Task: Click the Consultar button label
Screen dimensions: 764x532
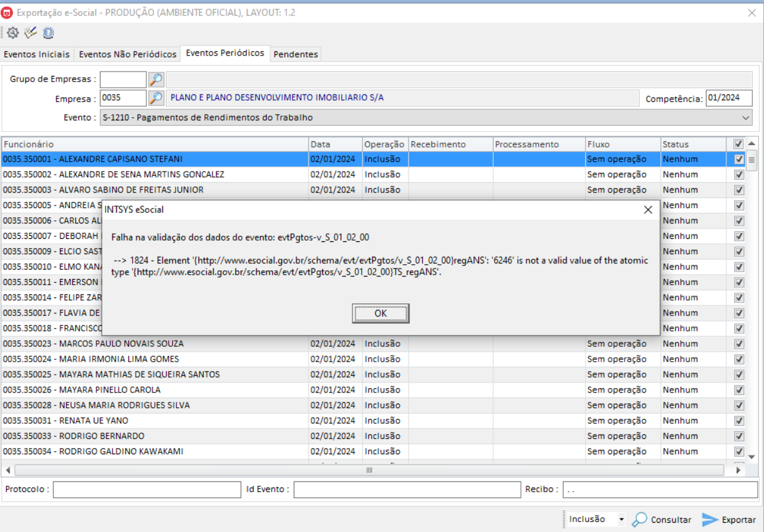Action: point(671,520)
